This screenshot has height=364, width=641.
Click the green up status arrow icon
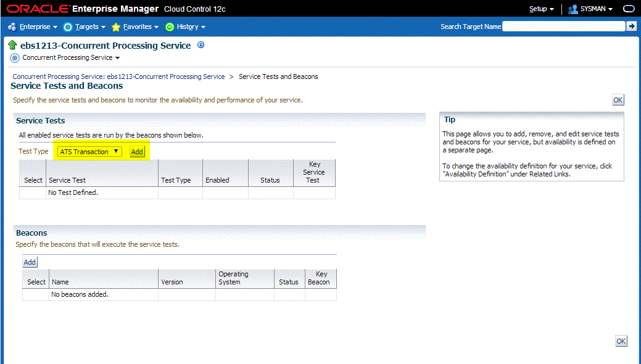tap(12, 45)
